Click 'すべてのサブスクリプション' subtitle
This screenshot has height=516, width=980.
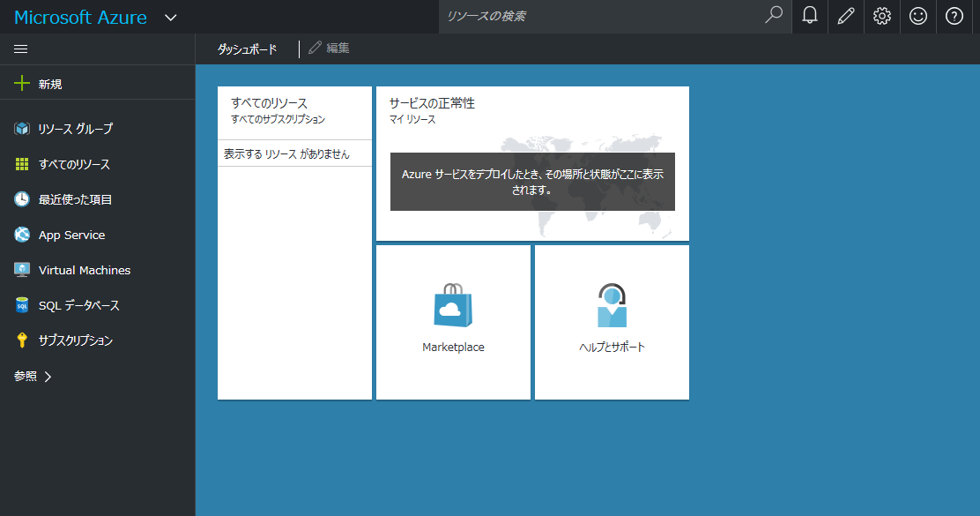pos(278,119)
